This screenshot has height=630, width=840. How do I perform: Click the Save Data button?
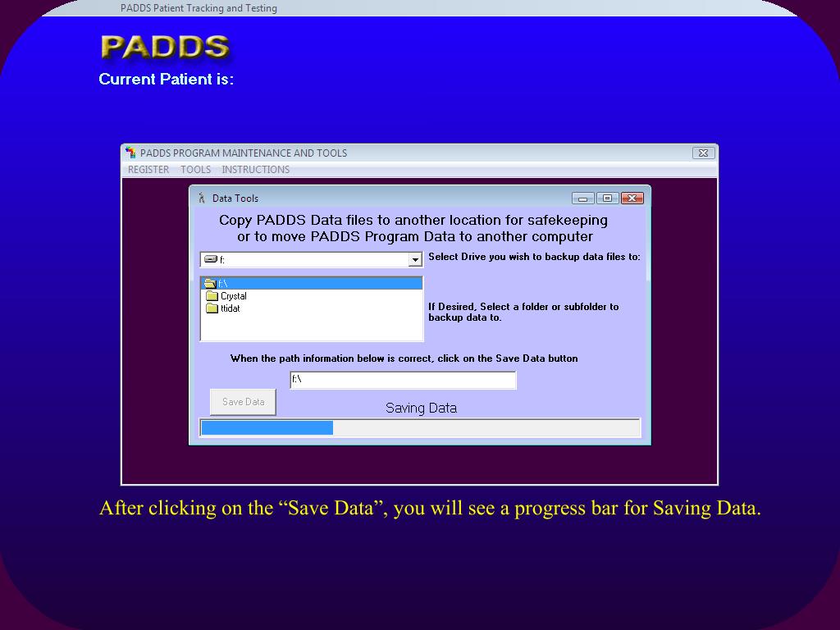(243, 402)
